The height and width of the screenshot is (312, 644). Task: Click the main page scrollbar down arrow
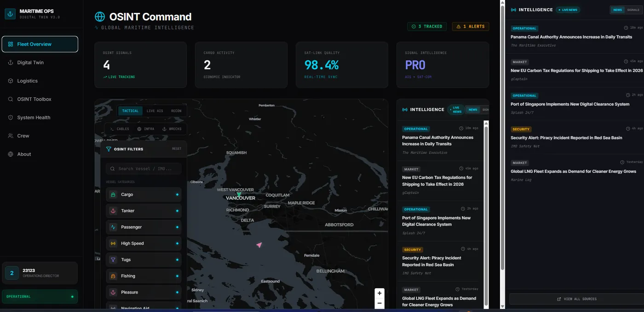click(502, 306)
